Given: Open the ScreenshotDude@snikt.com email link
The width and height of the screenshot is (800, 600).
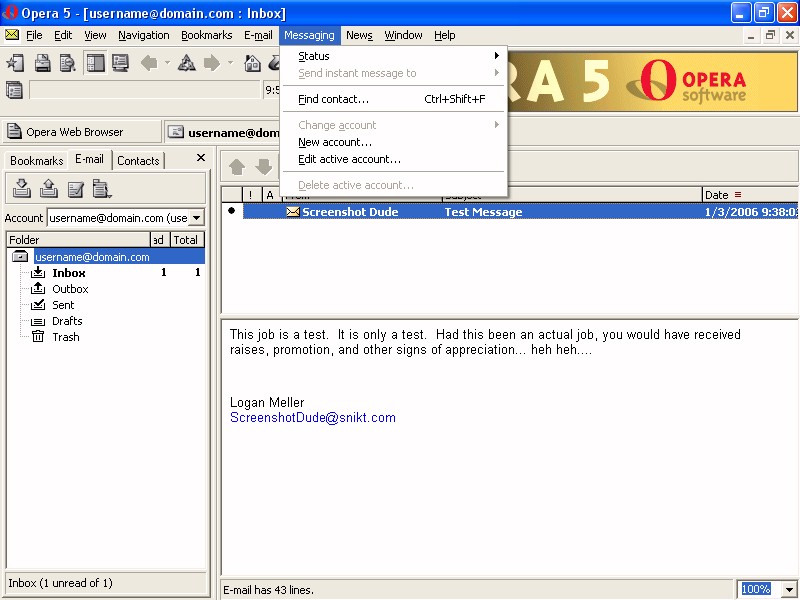Looking at the screenshot, I should (x=313, y=417).
